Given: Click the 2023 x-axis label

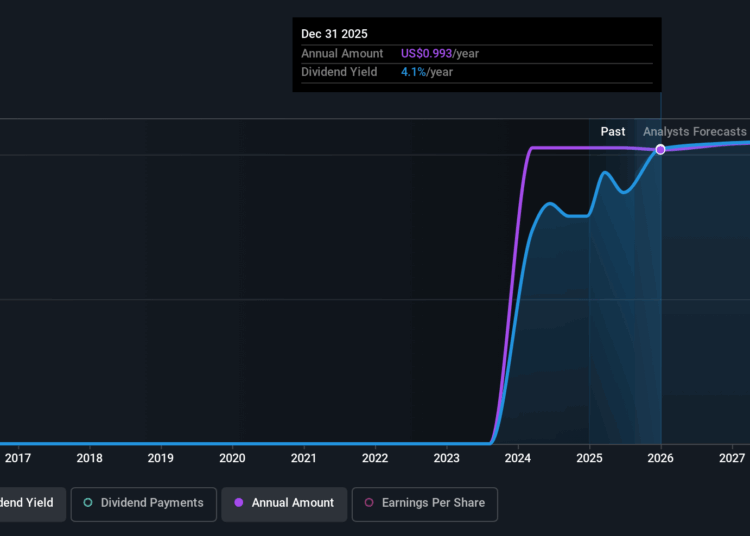Looking at the screenshot, I should (446, 458).
